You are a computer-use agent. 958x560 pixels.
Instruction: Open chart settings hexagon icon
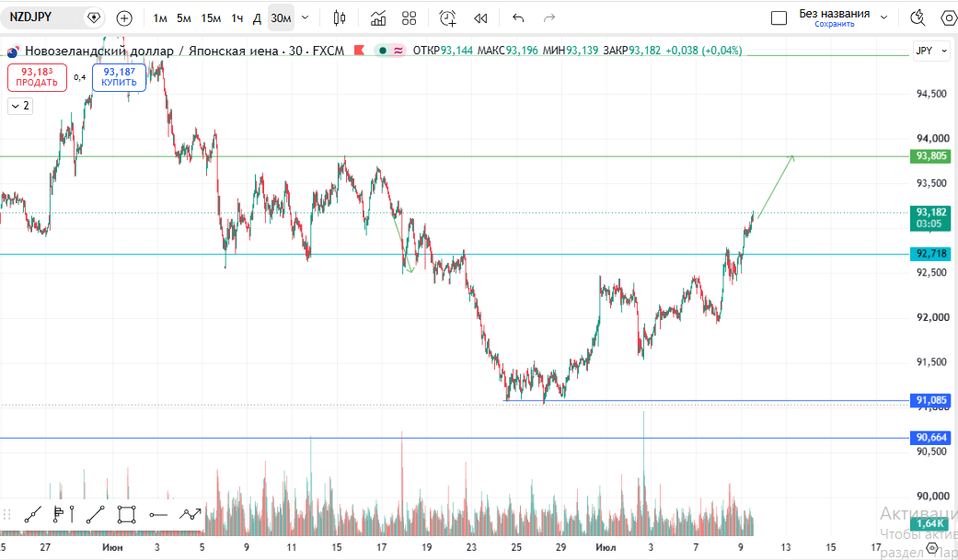949,18
